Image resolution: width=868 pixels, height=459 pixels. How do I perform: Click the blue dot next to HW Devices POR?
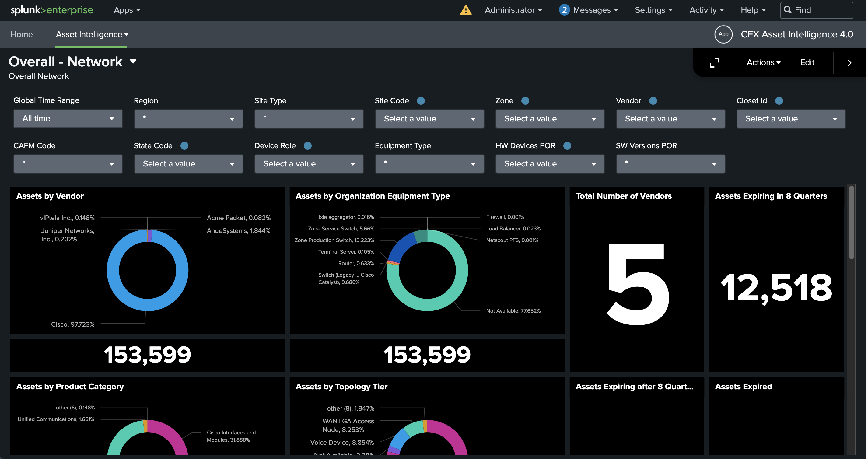pyautogui.click(x=567, y=145)
